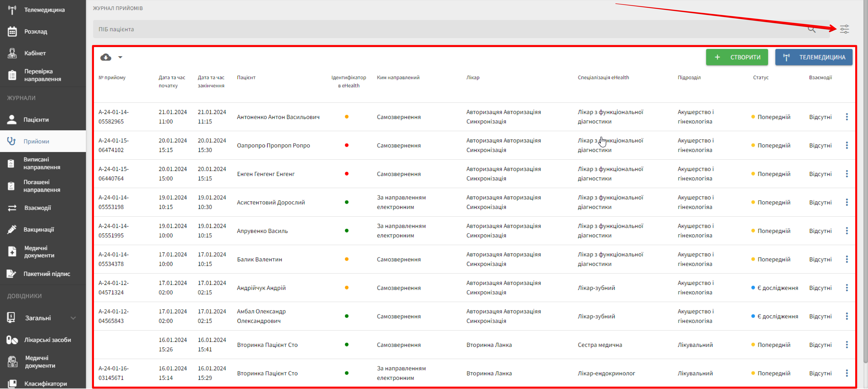Viewport: 868px width, 389px height.
Task: Open row menu for Балик Валентин
Action: tap(847, 259)
